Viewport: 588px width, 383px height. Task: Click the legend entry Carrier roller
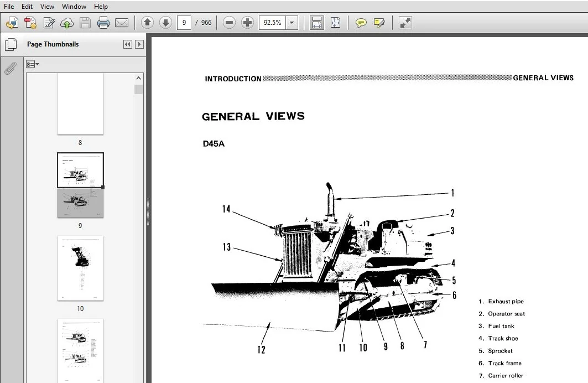[506, 375]
